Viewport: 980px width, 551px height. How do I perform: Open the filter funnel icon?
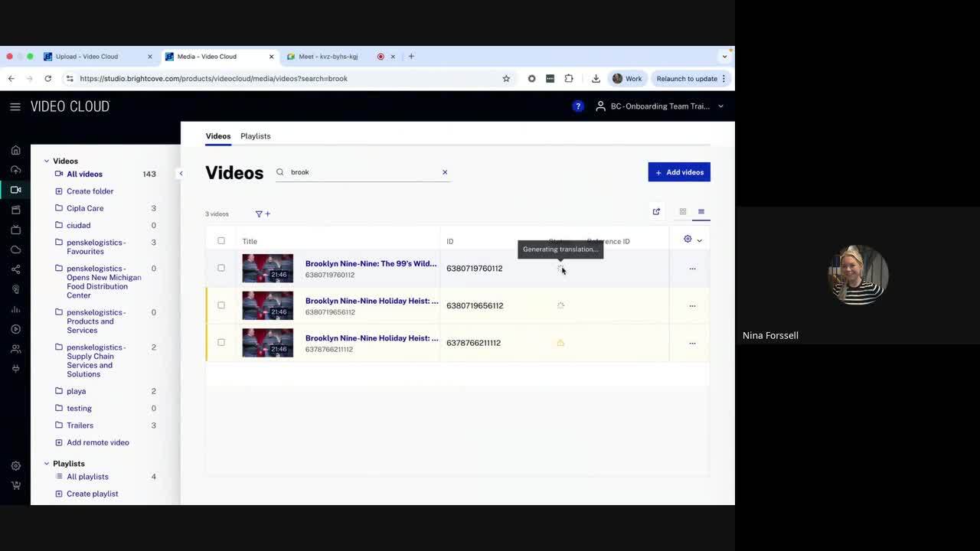[x=259, y=214]
